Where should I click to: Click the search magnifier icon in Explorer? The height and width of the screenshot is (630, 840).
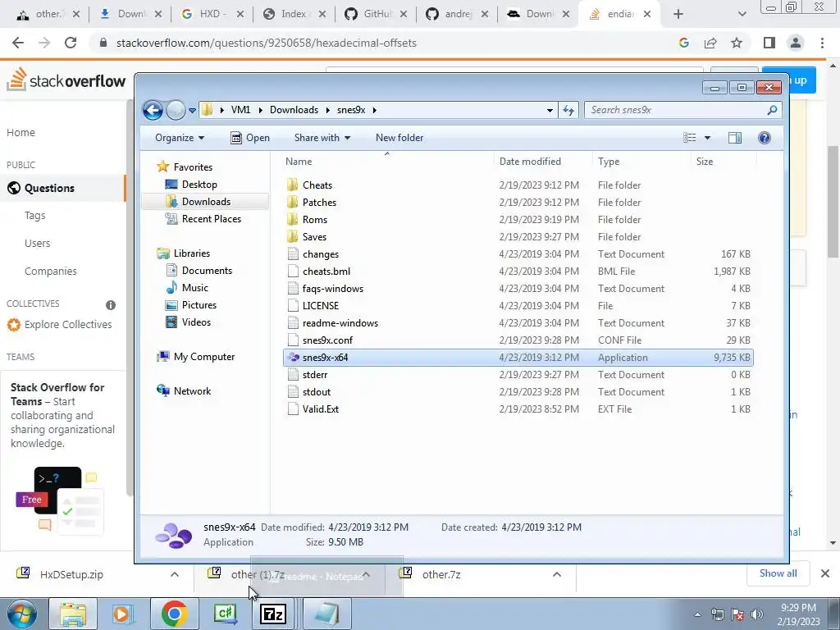coord(772,110)
